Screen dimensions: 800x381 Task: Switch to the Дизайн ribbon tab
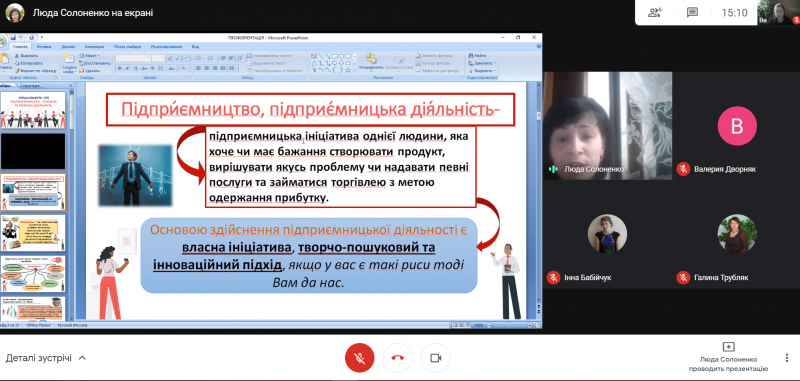tap(68, 46)
